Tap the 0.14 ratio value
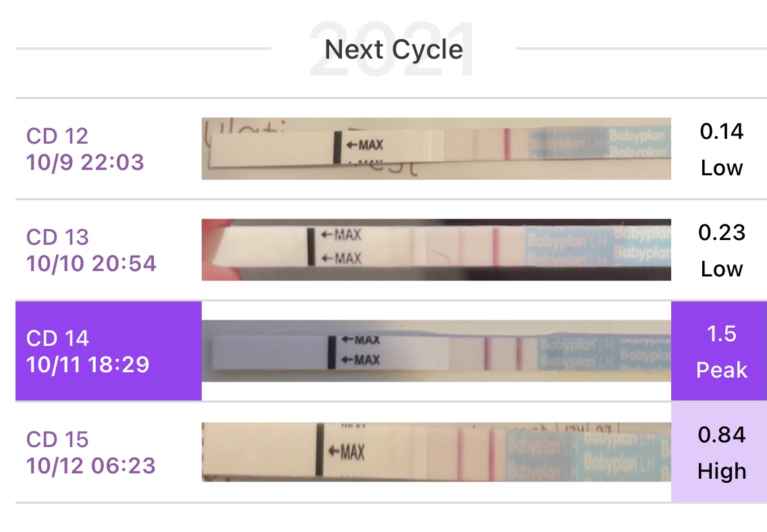767x532 pixels. 721,131
